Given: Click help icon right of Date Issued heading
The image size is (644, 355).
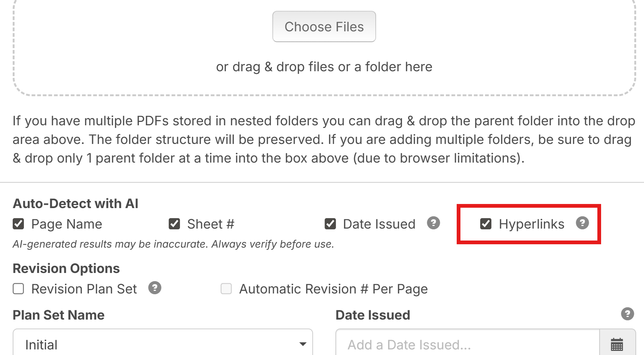Looking at the screenshot, I should coord(627,314).
